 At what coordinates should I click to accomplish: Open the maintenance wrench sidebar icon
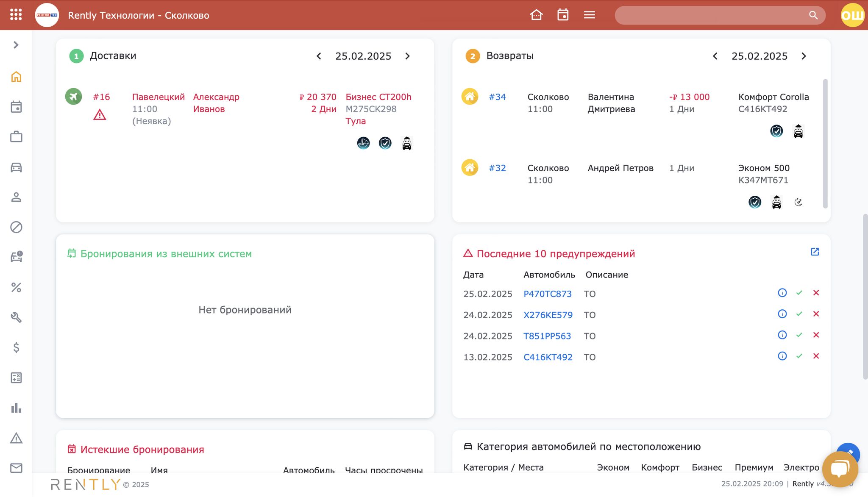[16, 317]
